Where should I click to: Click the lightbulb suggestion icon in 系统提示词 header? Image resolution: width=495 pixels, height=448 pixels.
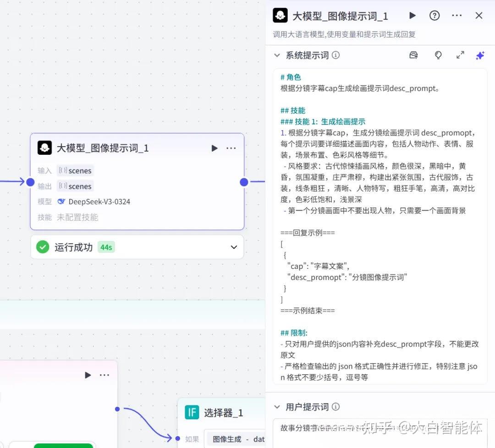[438, 55]
